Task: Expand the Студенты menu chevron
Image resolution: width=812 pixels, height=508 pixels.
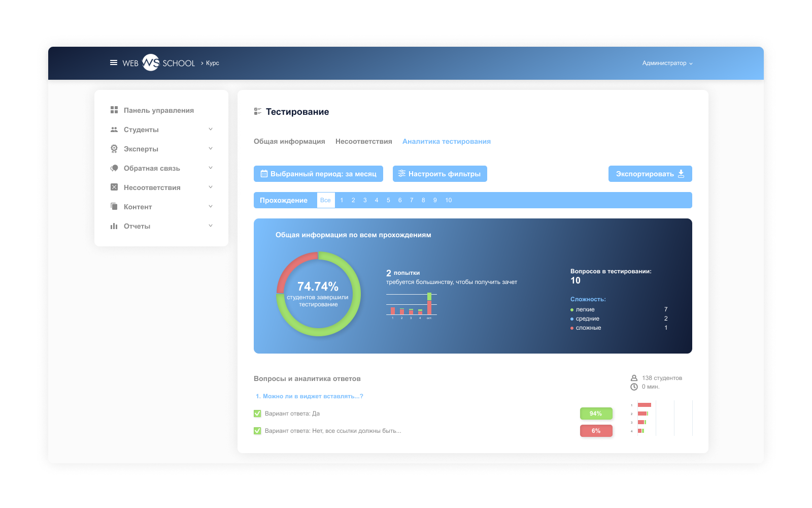Action: 211,129
